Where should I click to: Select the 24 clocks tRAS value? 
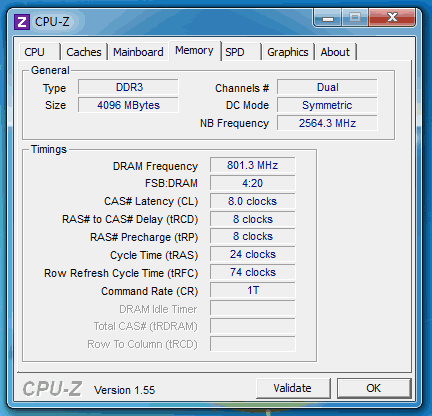(x=253, y=255)
